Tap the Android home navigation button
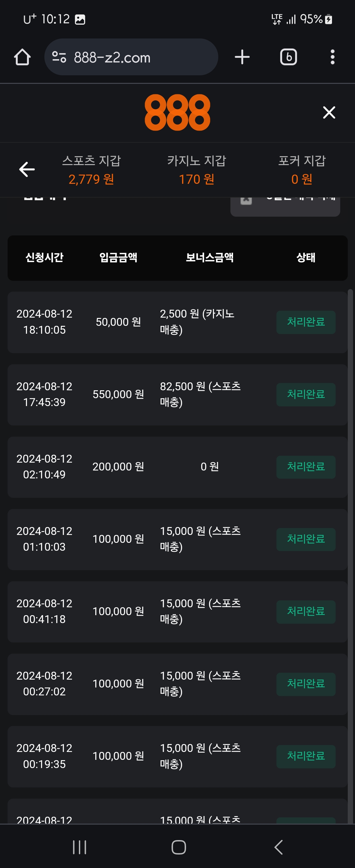This screenshot has height=868, width=355. (178, 847)
